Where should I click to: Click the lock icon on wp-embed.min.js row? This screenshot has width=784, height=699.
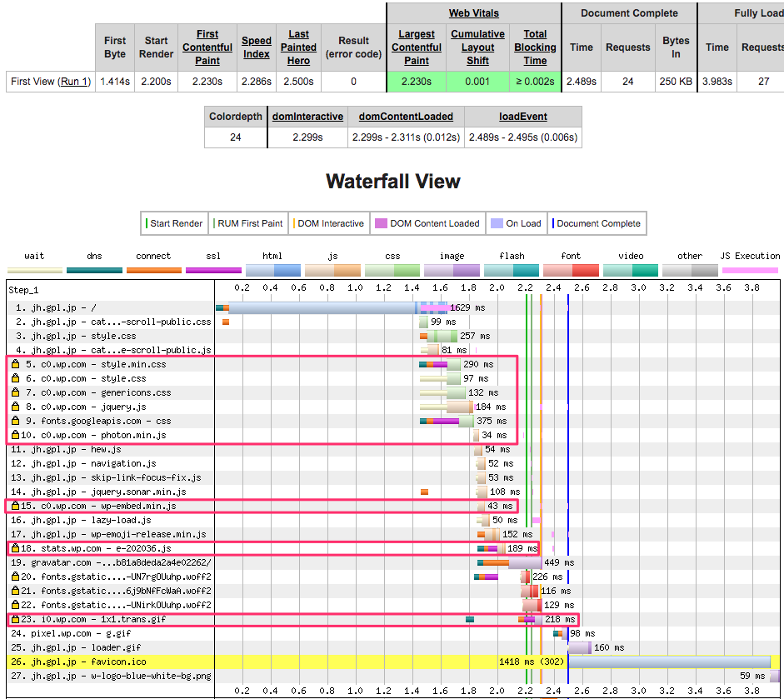pos(15,506)
